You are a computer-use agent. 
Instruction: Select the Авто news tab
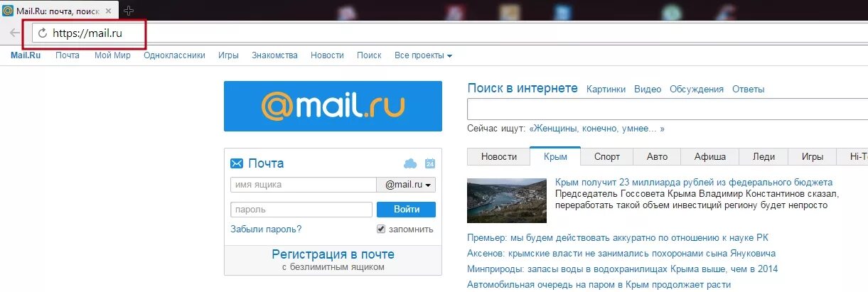click(x=657, y=156)
